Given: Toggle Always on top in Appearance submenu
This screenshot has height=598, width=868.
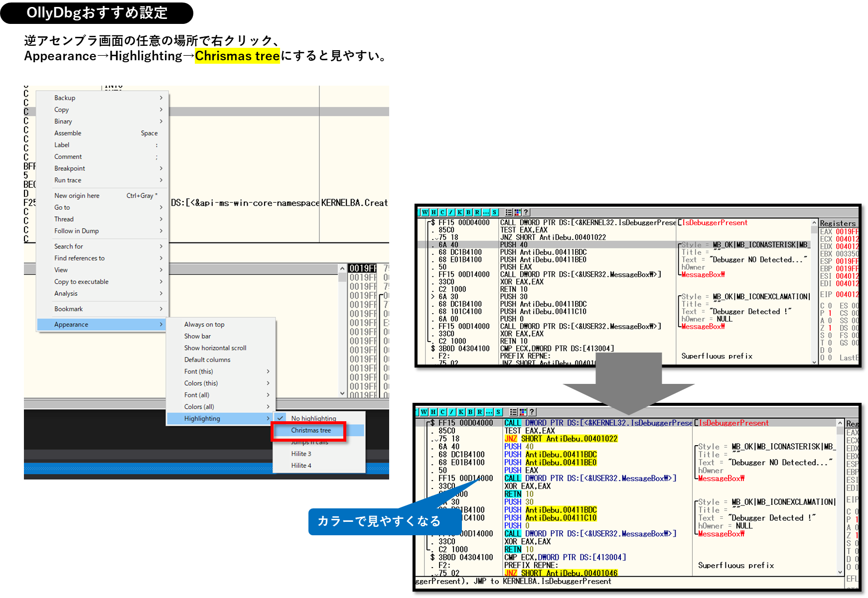Looking at the screenshot, I should pyautogui.click(x=221, y=324).
